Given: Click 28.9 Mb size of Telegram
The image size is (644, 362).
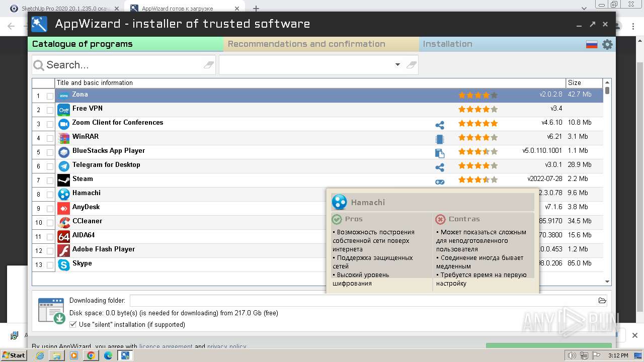Looking at the screenshot, I should (x=580, y=165).
